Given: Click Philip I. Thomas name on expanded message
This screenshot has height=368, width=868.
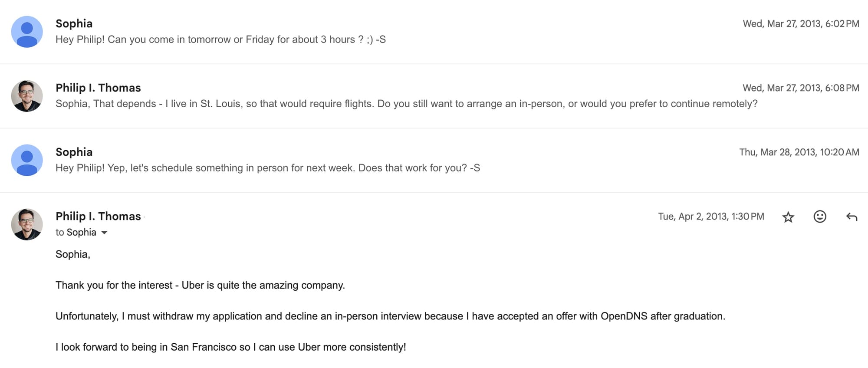Looking at the screenshot, I should click(98, 216).
